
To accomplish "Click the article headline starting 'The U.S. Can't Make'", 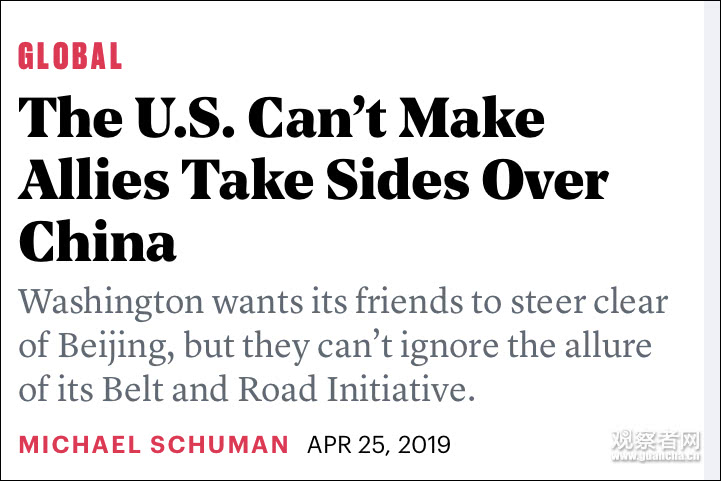I will (313, 178).
